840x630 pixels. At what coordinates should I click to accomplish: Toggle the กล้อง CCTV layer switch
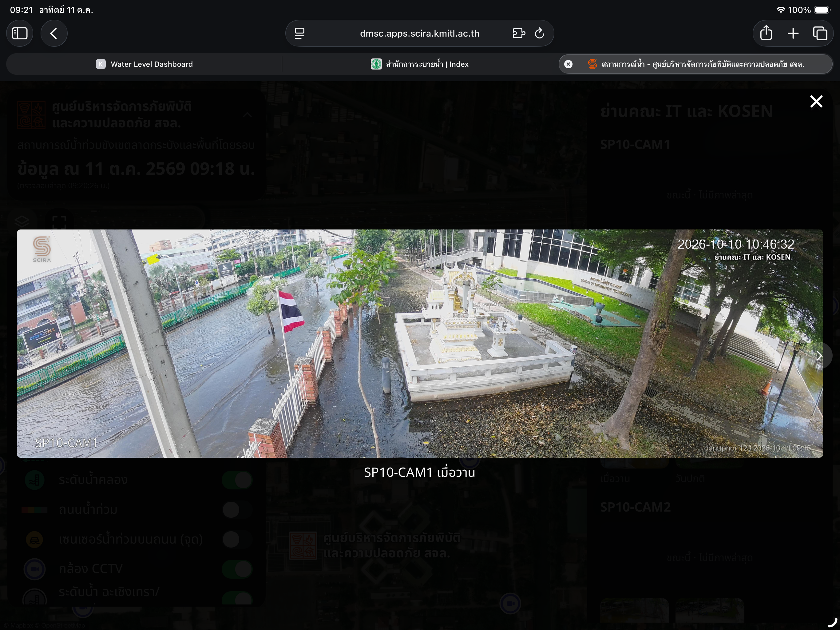click(237, 569)
